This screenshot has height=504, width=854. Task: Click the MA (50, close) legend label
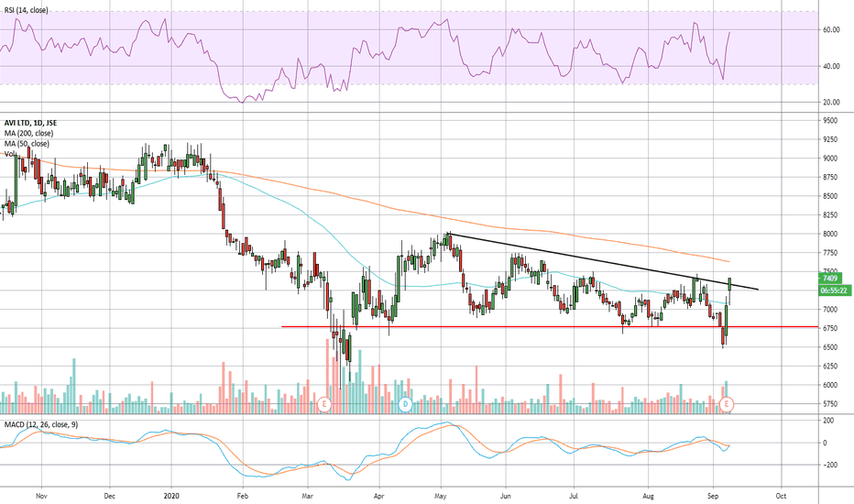pos(27,144)
